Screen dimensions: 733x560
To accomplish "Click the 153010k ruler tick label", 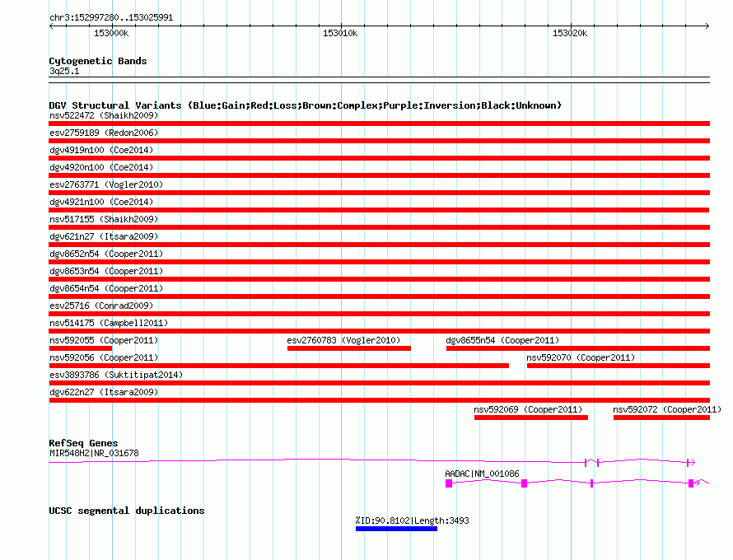I will [x=340, y=33].
